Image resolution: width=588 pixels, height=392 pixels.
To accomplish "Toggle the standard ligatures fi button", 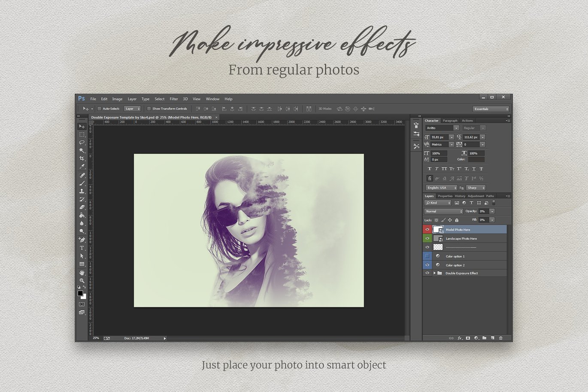I will [x=430, y=178].
